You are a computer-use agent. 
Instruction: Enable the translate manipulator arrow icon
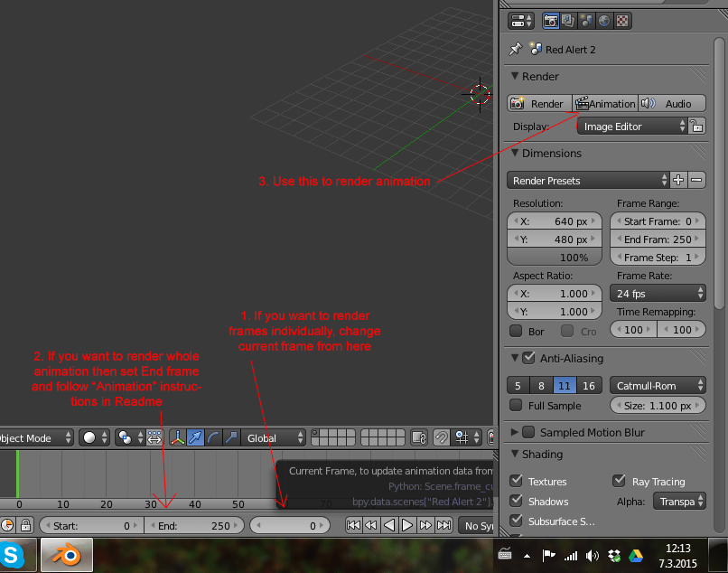point(196,437)
